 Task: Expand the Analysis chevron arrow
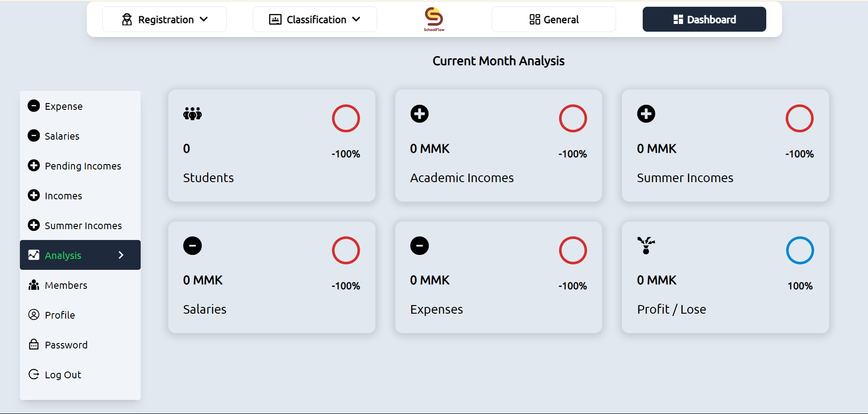click(121, 255)
